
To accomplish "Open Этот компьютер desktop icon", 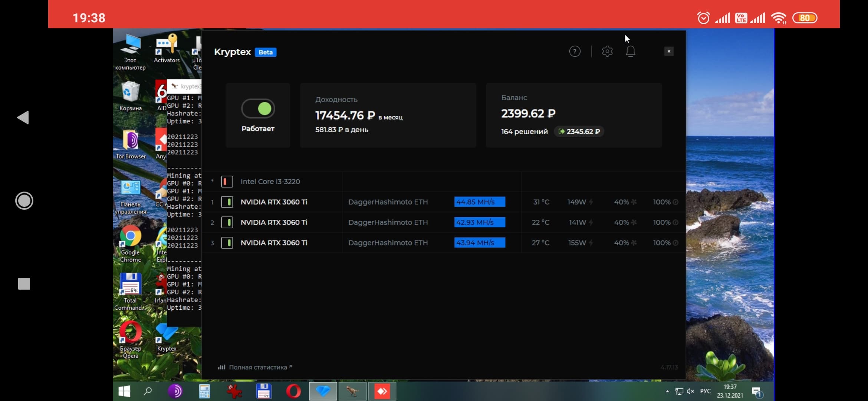I will (130, 52).
